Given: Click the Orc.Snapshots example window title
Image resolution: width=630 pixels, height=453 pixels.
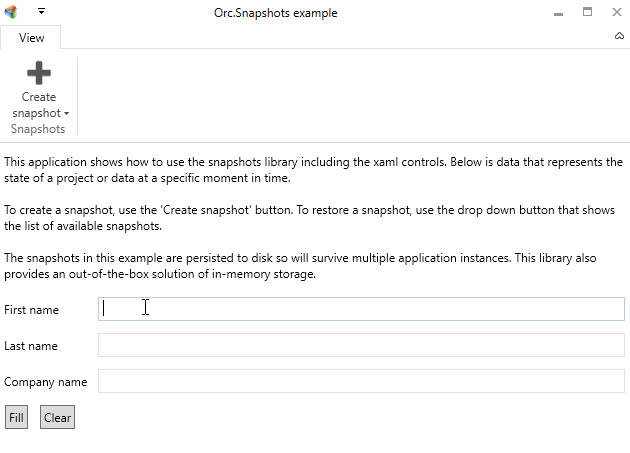Looking at the screenshot, I should (276, 13).
